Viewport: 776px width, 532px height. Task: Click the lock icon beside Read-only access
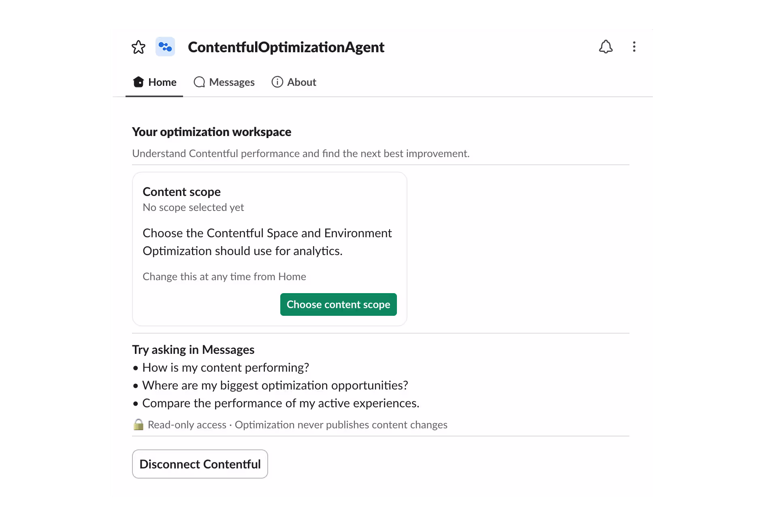coord(139,424)
